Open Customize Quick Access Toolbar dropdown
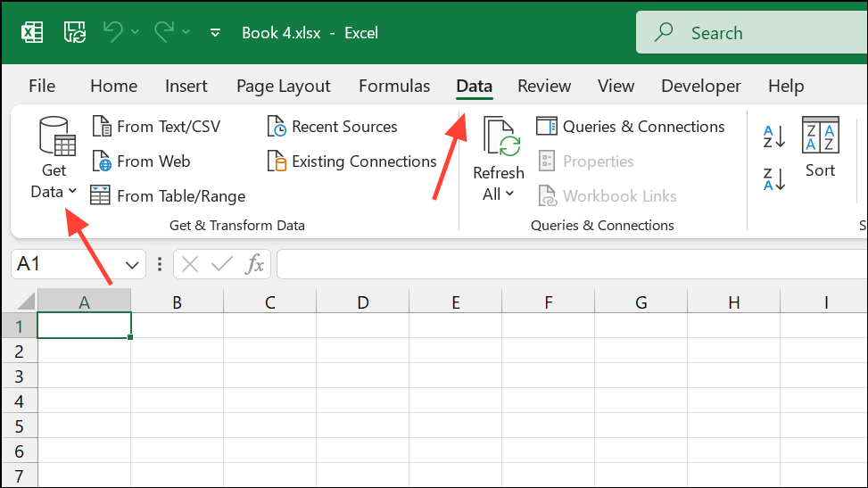Viewport: 868px width, 488px height. tap(215, 33)
